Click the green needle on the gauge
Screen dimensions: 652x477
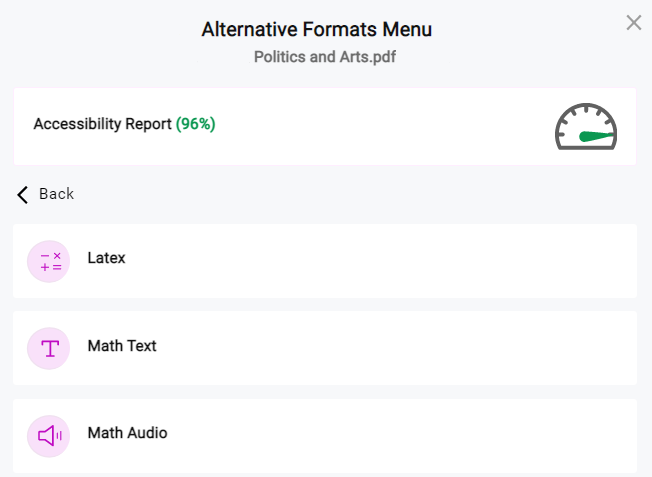pos(595,136)
